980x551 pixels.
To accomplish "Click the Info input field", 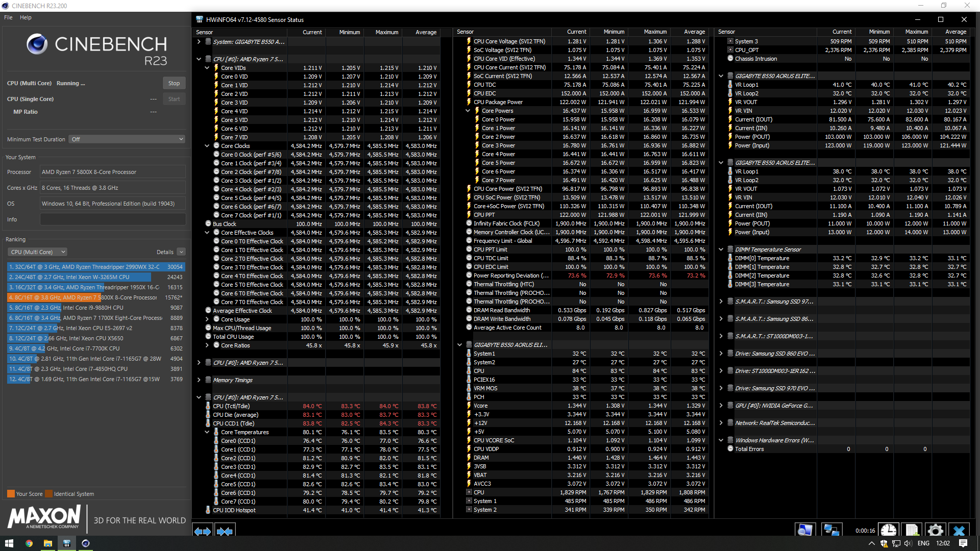I will point(112,220).
